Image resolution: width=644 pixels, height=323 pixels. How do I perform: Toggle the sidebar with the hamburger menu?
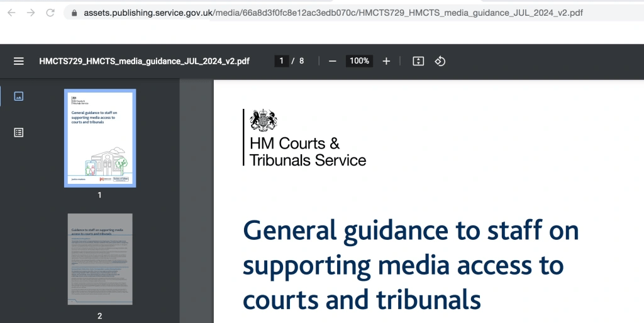point(19,61)
